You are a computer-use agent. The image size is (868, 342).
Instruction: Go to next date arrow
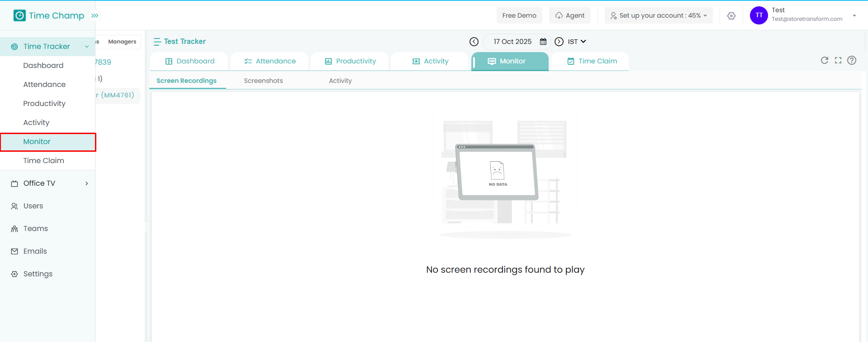tap(559, 42)
